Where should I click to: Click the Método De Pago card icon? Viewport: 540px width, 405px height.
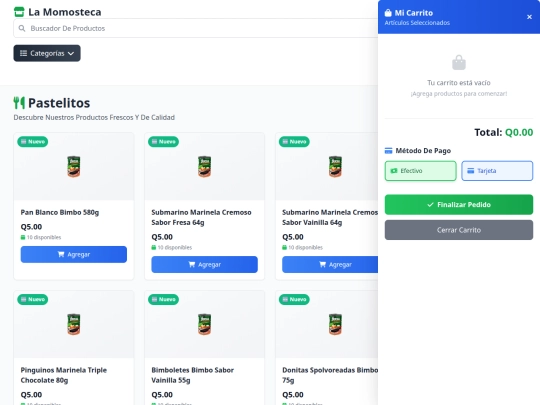388,150
